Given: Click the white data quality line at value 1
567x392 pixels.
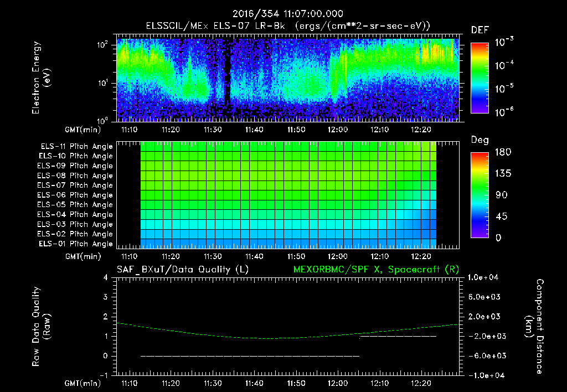Looking at the screenshot, I should [398, 336].
